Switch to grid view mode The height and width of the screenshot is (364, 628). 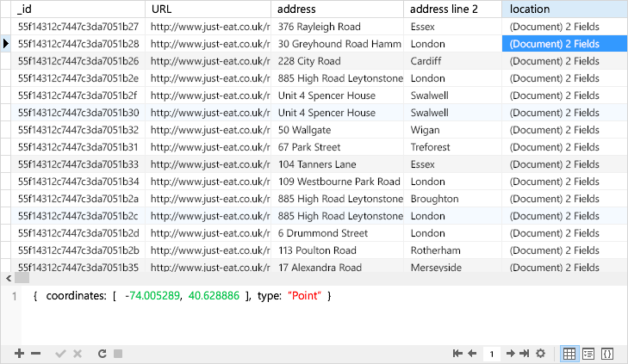[x=569, y=354]
